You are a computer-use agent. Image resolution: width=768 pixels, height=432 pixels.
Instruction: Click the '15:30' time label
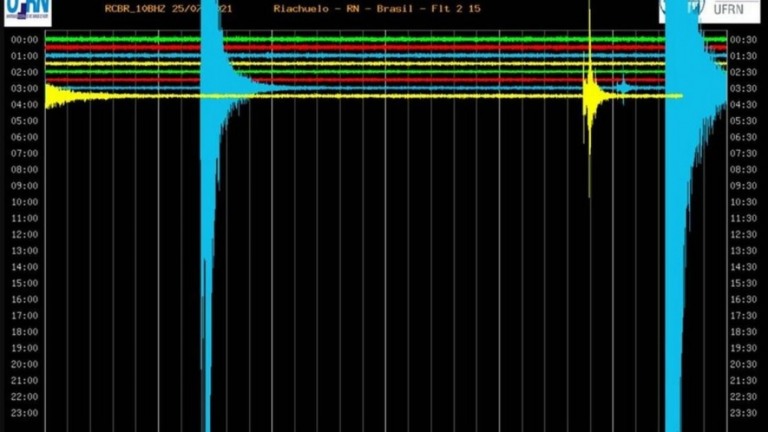coord(744,283)
